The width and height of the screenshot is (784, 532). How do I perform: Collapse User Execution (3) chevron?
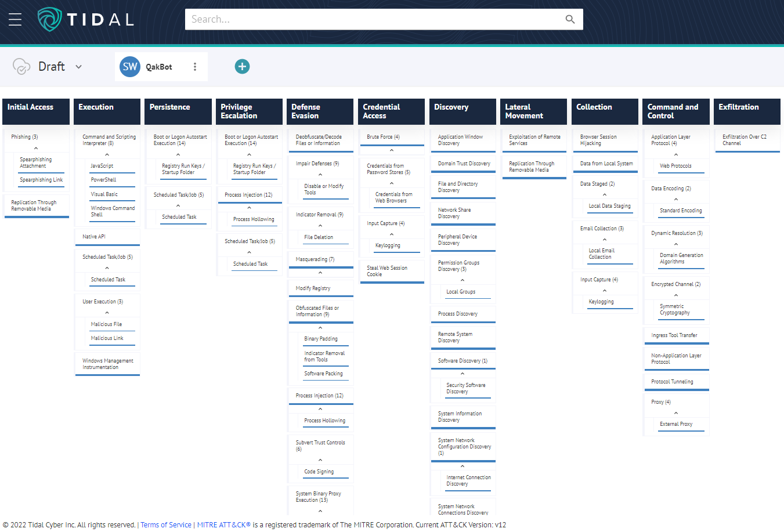[107, 313]
